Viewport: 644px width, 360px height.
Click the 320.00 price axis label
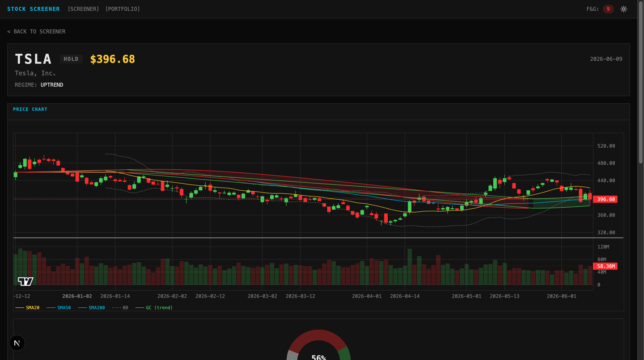[606, 233]
